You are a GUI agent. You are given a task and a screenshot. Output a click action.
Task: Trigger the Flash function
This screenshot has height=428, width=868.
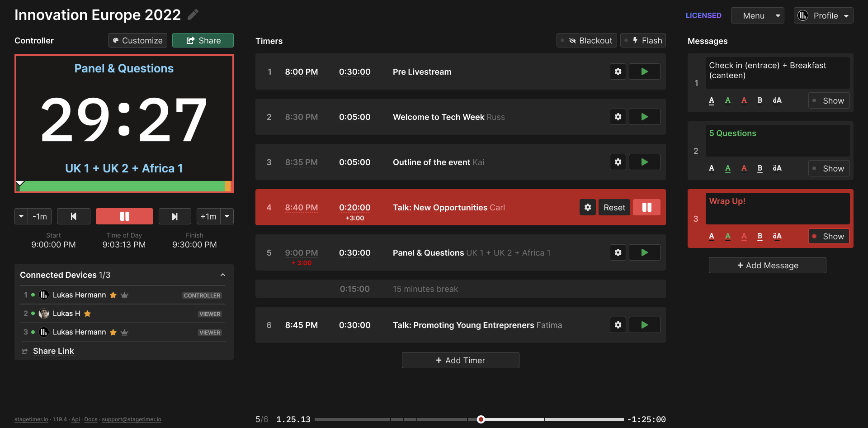(643, 40)
